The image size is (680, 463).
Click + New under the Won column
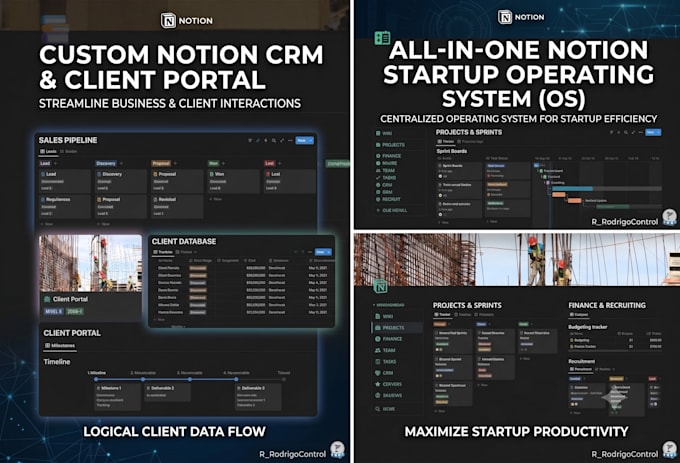coord(216,199)
